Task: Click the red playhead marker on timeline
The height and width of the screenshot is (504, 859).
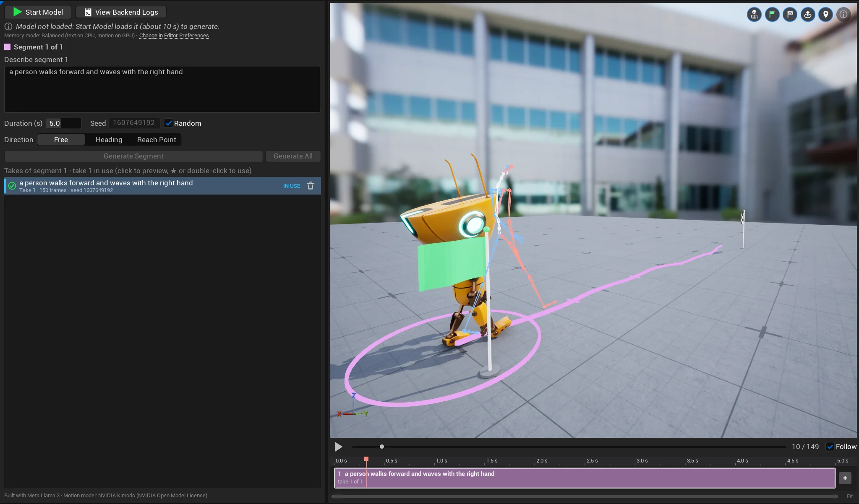Action: click(366, 459)
